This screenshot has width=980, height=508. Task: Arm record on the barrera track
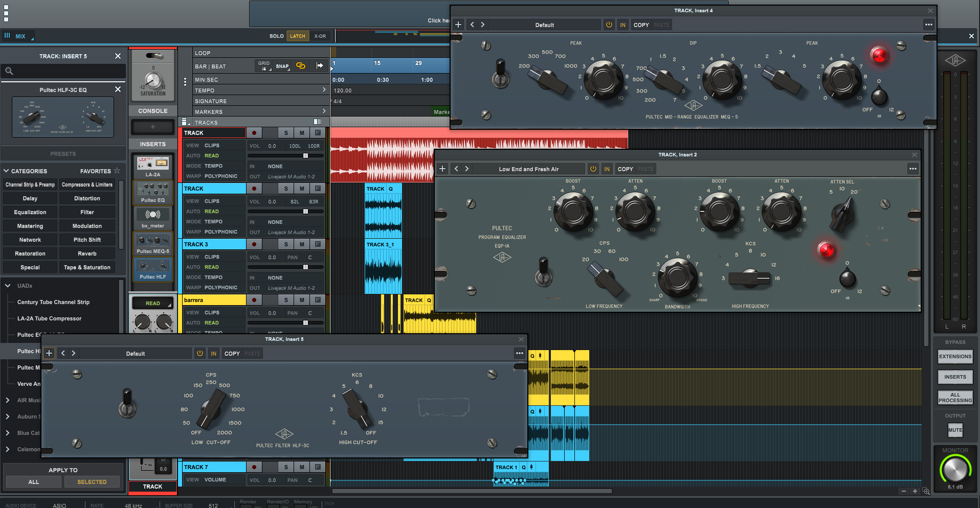coord(254,300)
